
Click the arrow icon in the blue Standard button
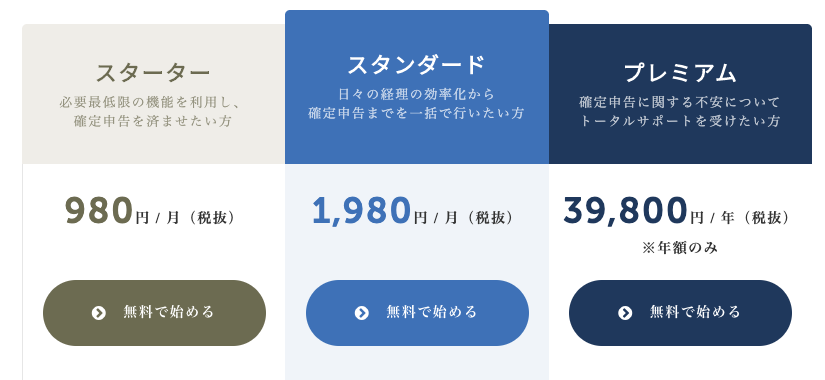coord(361,313)
